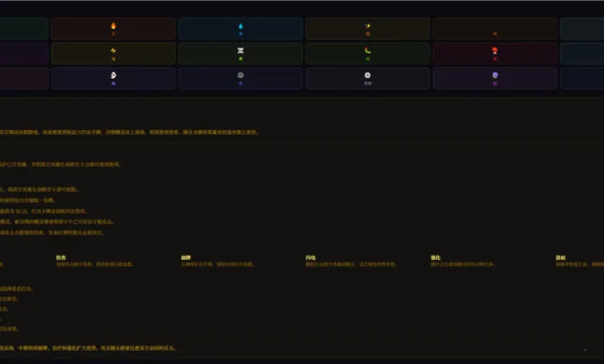Click the description text under 强化
Image resolution: width=604 pixels, height=364 pixels.
[x=462, y=264]
